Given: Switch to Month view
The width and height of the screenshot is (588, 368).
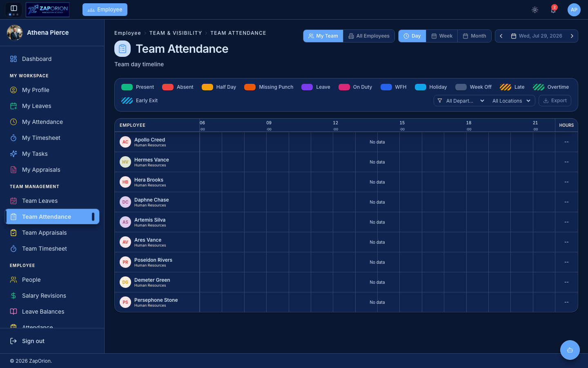Looking at the screenshot, I should [x=474, y=36].
